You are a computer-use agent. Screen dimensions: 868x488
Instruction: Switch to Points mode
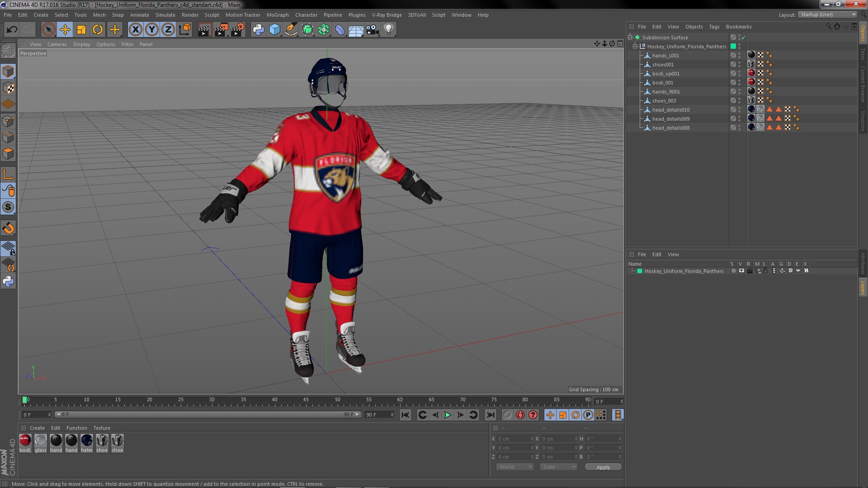[x=8, y=121]
